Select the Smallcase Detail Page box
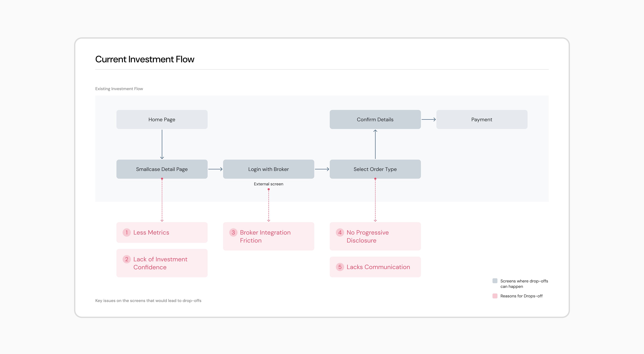 [162, 169]
